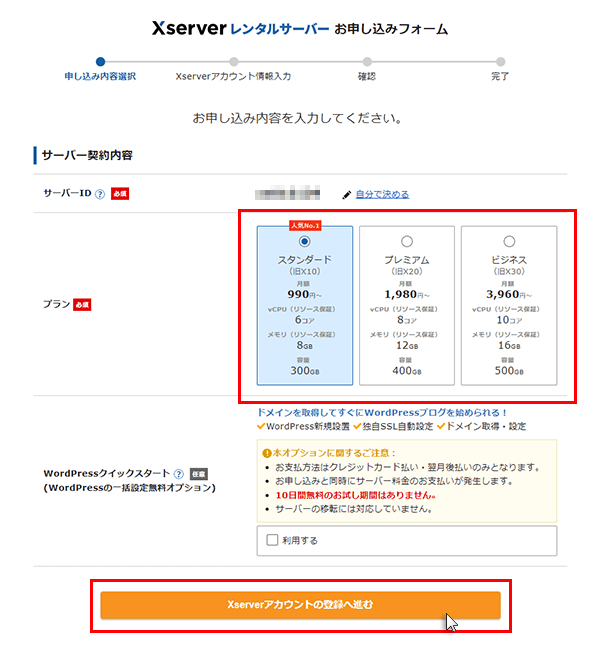Click the 10日間無料のお試し期間はありません warning text
This screenshot has height=646, width=600.
pyautogui.click(x=356, y=495)
